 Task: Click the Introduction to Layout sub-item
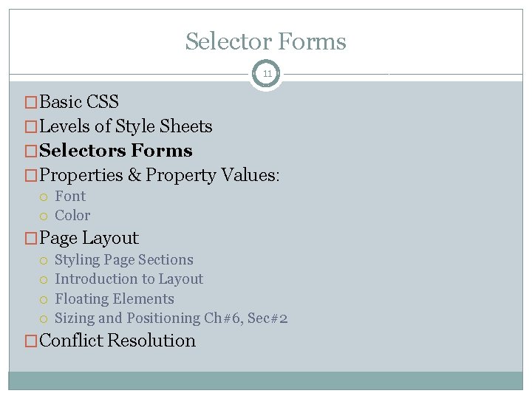pyautogui.click(x=129, y=279)
